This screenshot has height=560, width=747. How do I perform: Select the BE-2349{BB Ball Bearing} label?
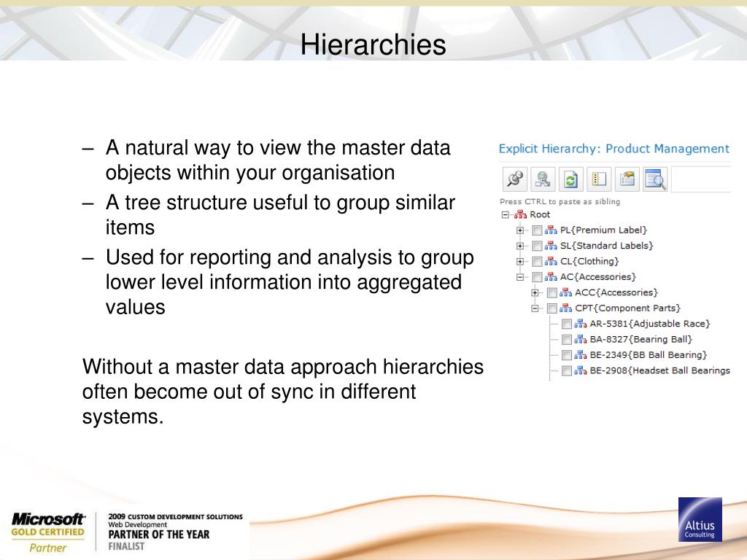coord(649,355)
